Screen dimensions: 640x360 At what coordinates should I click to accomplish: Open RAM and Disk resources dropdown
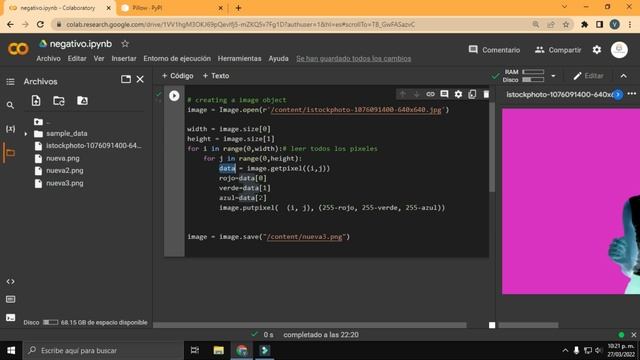click(553, 76)
